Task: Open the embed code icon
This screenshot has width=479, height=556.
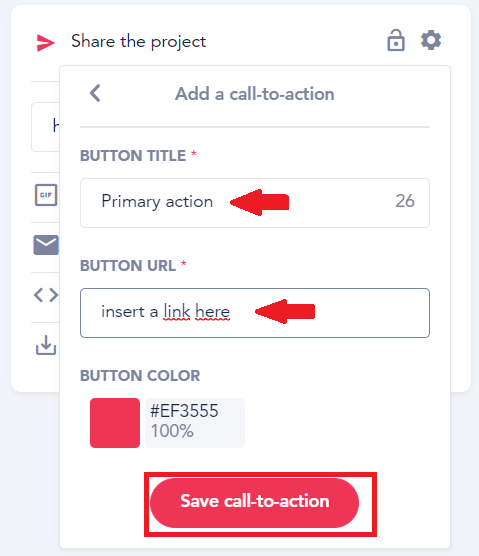Action: coord(46,295)
